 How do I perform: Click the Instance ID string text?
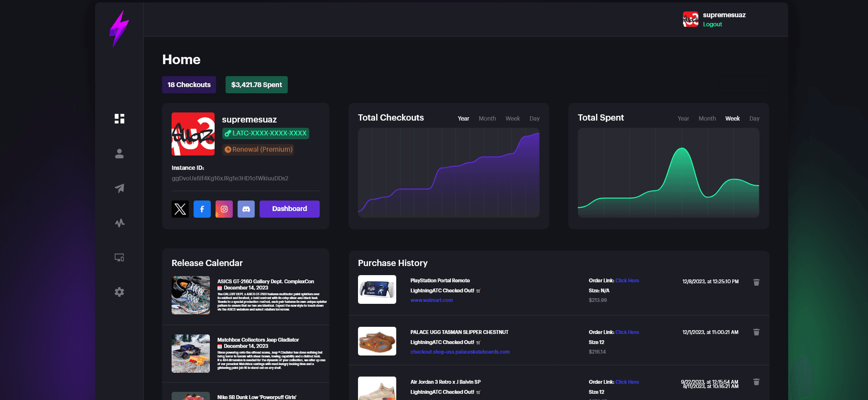[x=230, y=178]
